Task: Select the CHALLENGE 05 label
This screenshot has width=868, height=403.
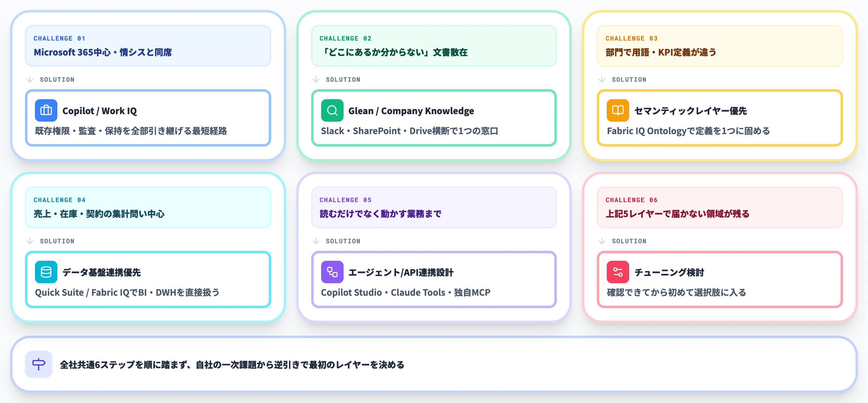Action: point(345,200)
